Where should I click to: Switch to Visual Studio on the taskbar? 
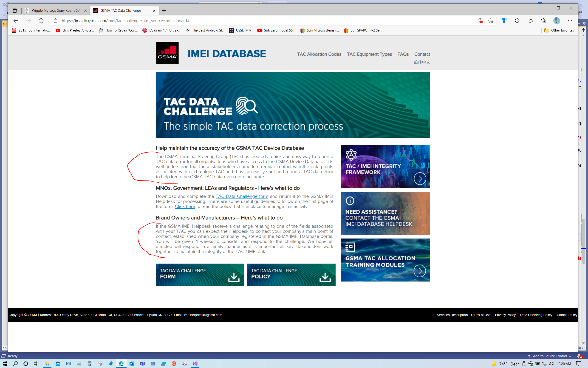point(195,364)
